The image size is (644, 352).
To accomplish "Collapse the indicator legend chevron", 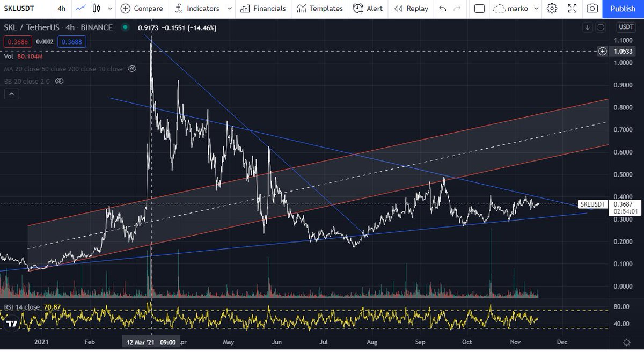I will coord(12,94).
